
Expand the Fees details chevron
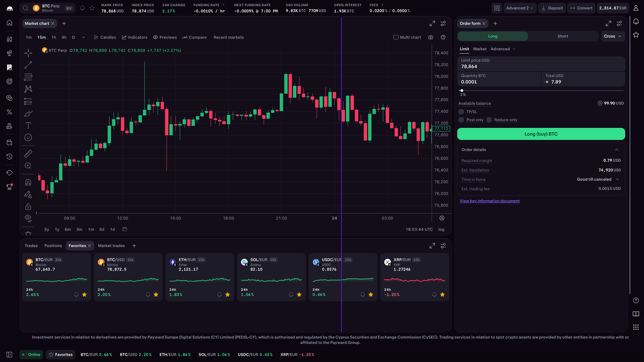click(382, 5)
